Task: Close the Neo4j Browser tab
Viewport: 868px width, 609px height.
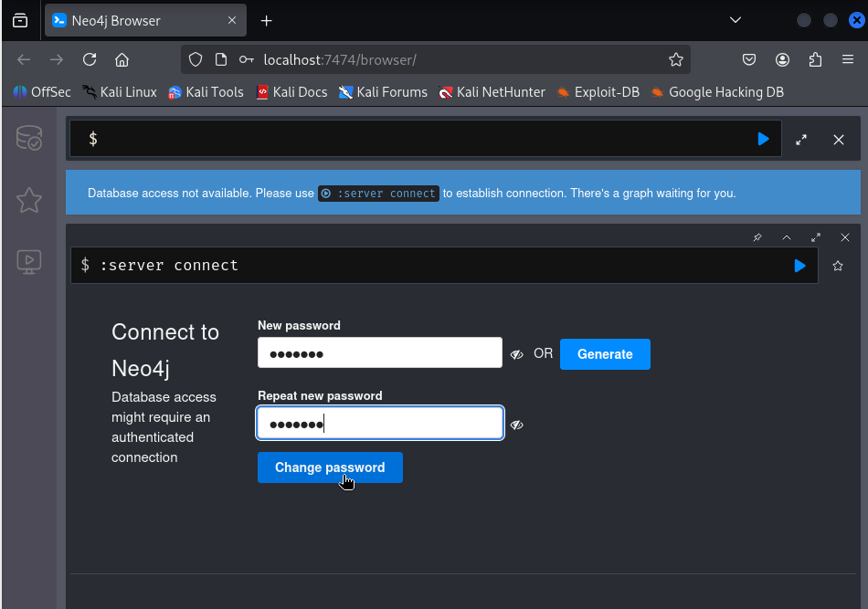Action: 232,20
